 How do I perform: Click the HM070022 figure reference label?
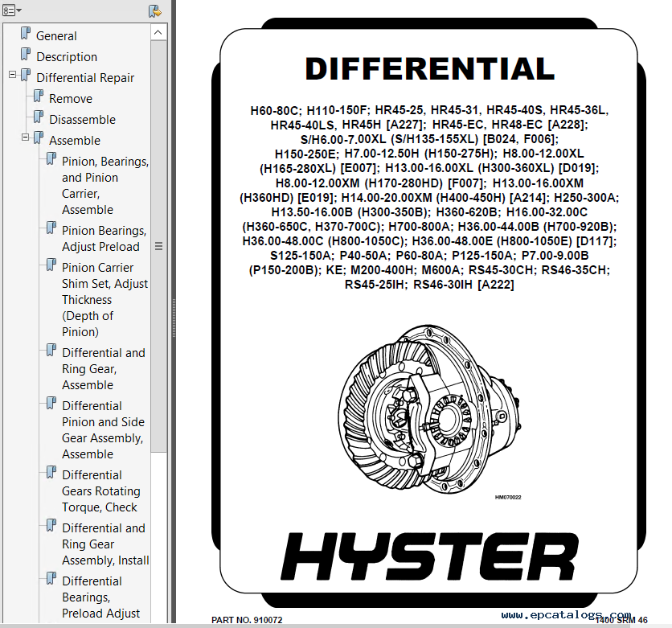click(x=508, y=497)
